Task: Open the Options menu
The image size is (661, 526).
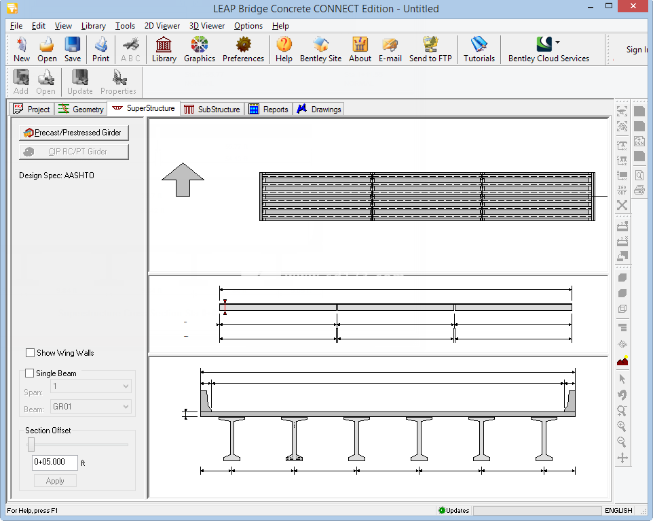Action: click(248, 26)
